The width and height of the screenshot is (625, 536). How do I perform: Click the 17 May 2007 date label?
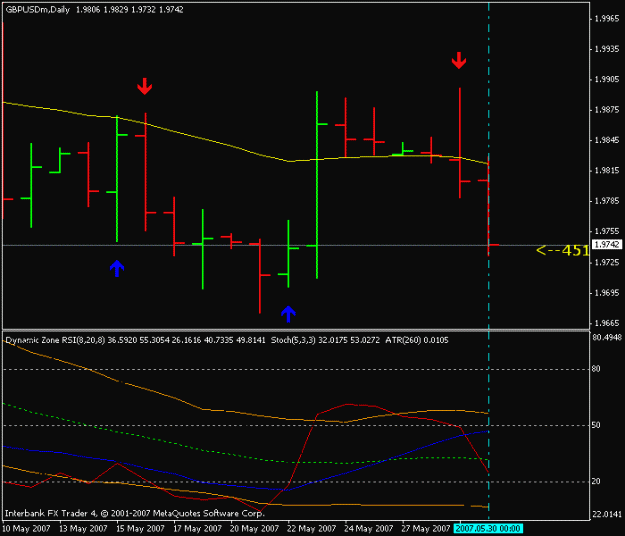coord(197,528)
